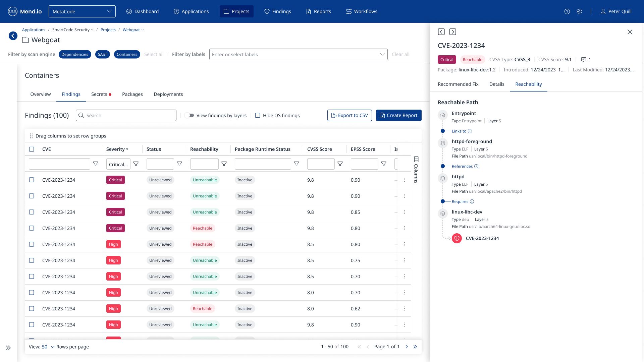Image resolution: width=644 pixels, height=362 pixels.
Task: Click the back arrow beside Webgoat
Action: click(13, 36)
